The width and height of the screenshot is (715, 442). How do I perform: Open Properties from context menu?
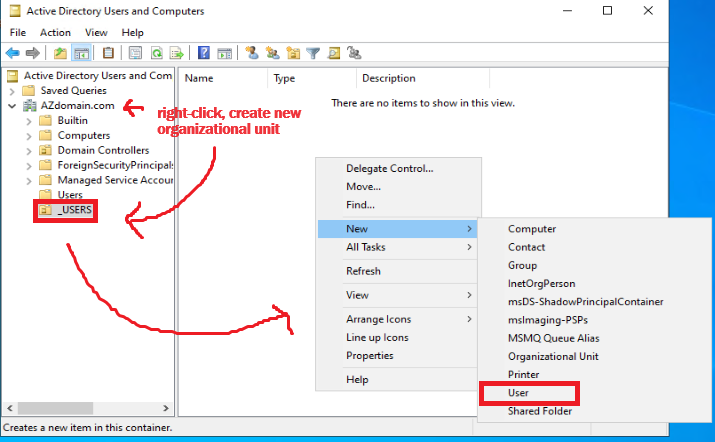pos(397,356)
